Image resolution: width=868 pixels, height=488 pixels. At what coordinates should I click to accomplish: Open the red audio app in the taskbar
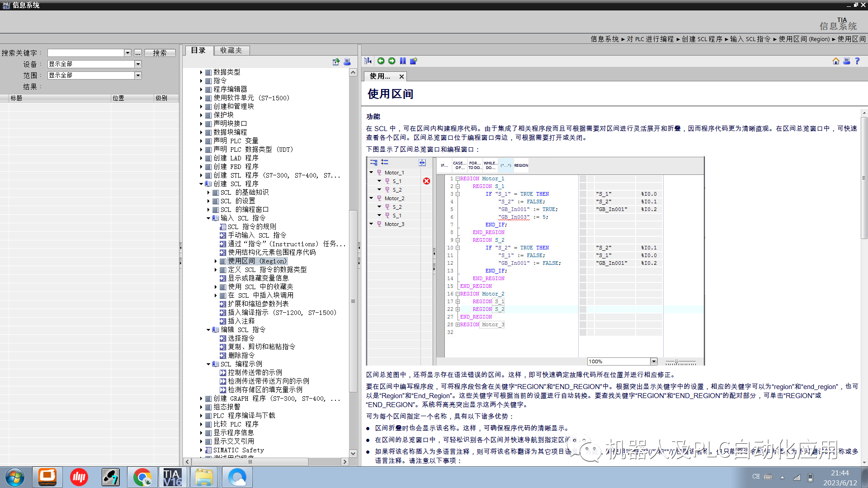(x=79, y=477)
